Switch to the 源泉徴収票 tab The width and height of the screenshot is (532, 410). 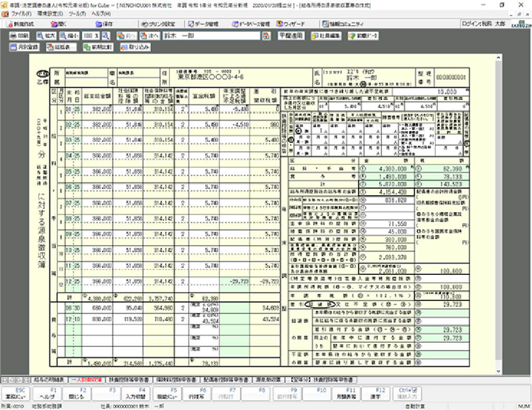tap(268, 380)
